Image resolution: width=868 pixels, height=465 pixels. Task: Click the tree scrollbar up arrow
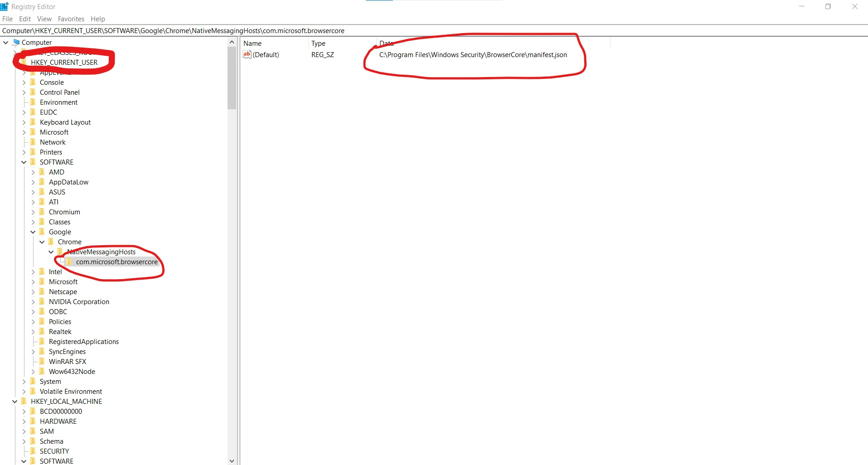[232, 42]
